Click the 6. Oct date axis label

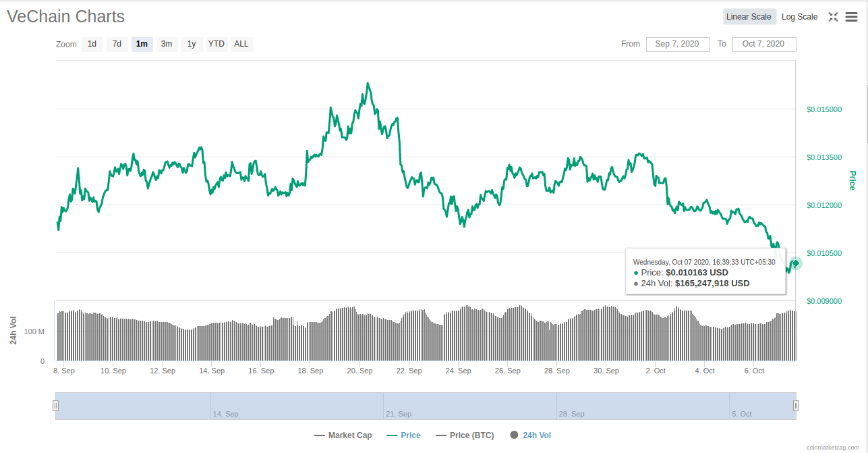click(754, 371)
